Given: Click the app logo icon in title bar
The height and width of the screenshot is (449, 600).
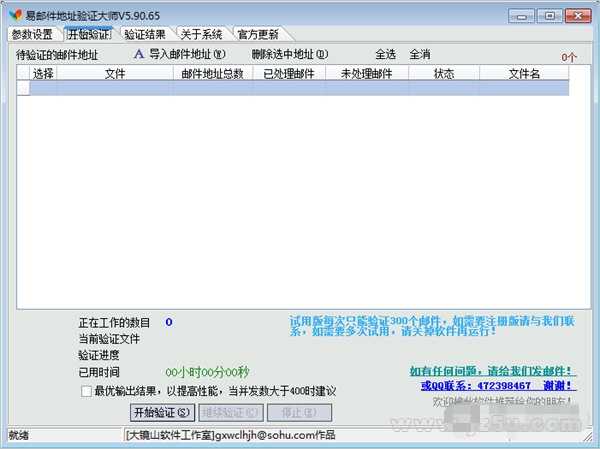Looking at the screenshot, I should click(x=16, y=15).
